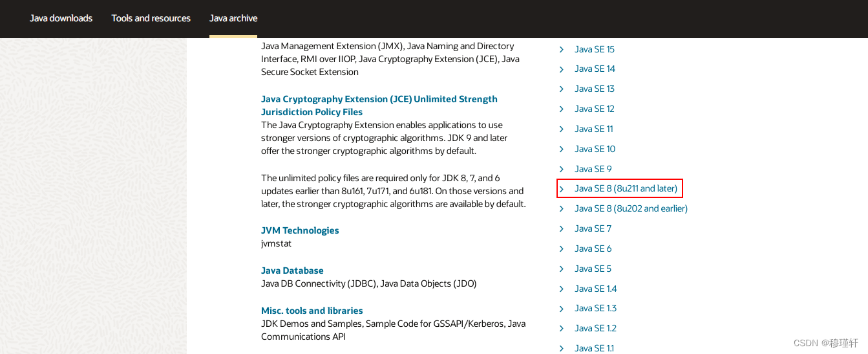The image size is (868, 354).
Task: Click the chevron beside Java SE 11
Action: click(x=561, y=129)
